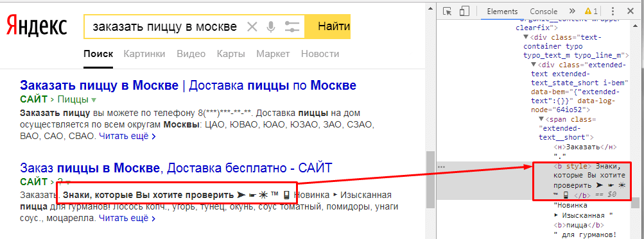
Task: Click the page vertical scrollbar thumb
Action: [430, 179]
